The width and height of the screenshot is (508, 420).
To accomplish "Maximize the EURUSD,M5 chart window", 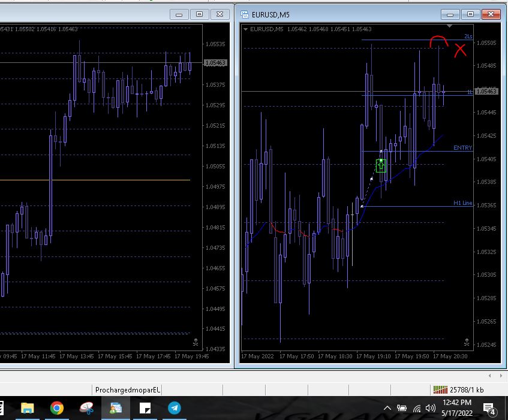I will click(x=470, y=14).
